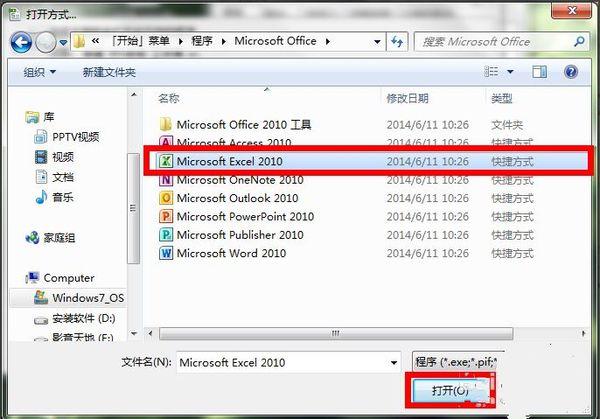Screen dimensions: 600x419
Task: Click the「开始」菜单 breadcrumb
Action: point(140,41)
